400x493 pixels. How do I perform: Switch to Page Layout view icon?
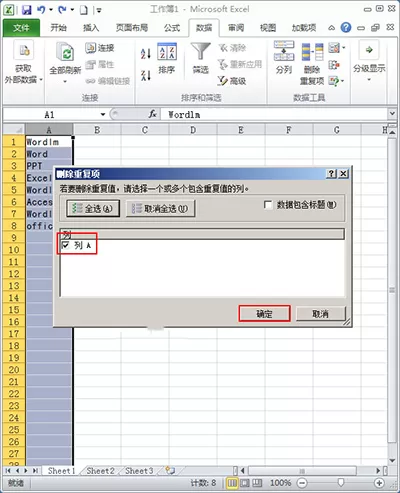(245, 483)
